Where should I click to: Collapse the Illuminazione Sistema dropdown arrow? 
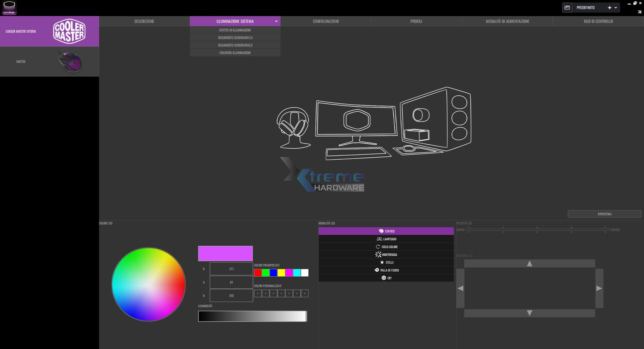pyautogui.click(x=276, y=21)
